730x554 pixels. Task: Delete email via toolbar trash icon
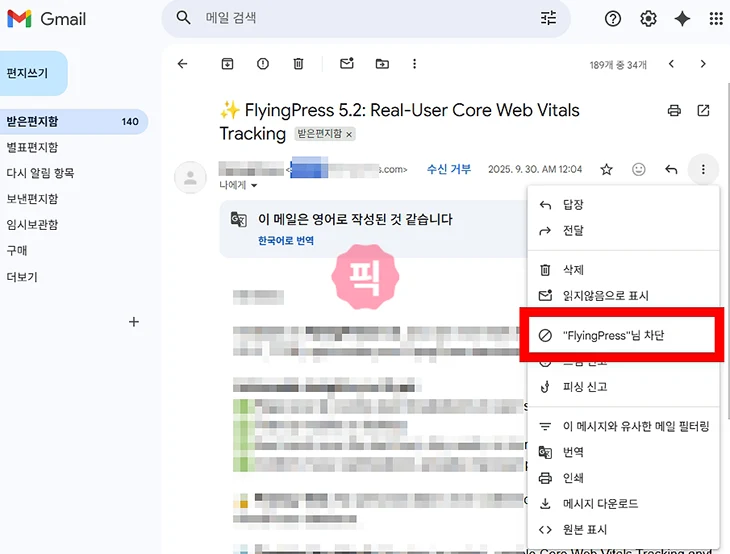click(298, 64)
